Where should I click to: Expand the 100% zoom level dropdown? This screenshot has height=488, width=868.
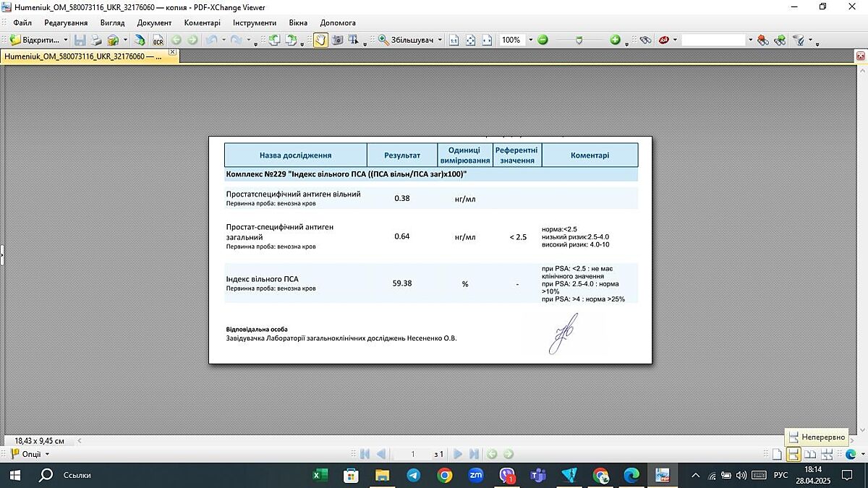point(530,40)
